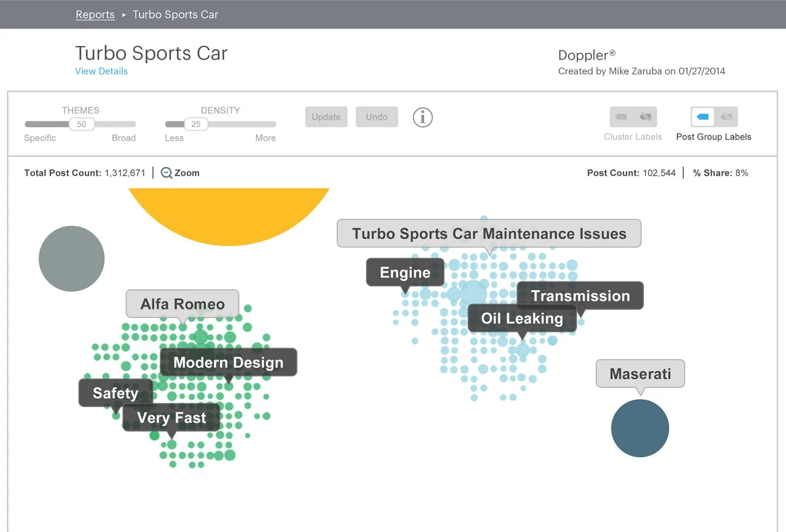Image resolution: width=786 pixels, height=532 pixels.
Task: Click the Maserati cluster label
Action: point(641,374)
